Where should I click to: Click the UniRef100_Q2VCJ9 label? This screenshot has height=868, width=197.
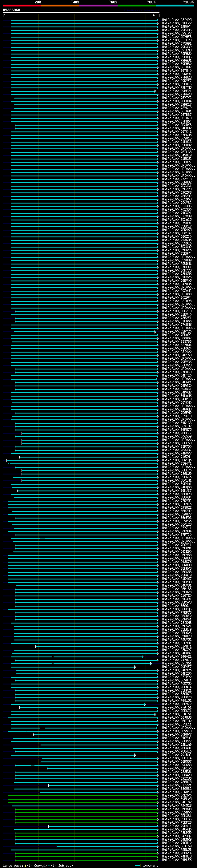pos(176,108)
